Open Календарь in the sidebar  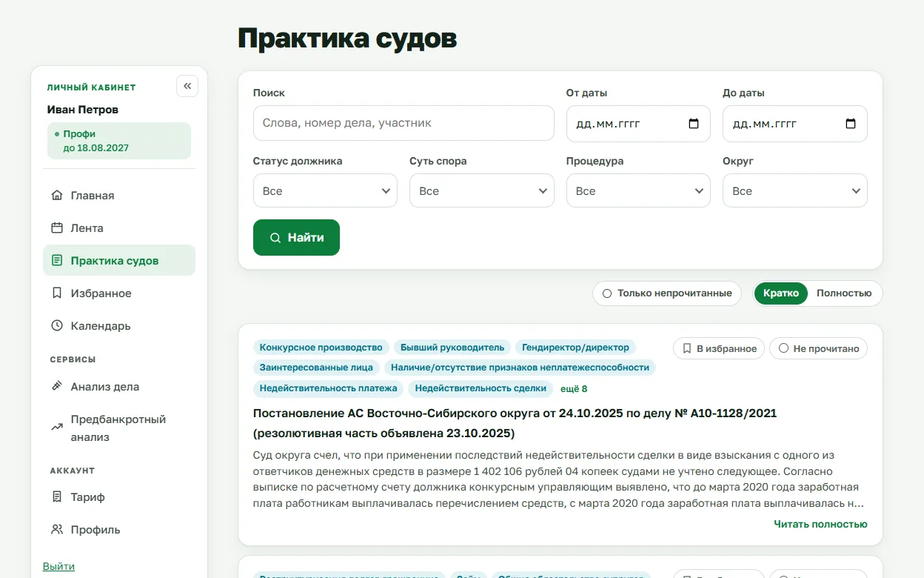coord(119,326)
